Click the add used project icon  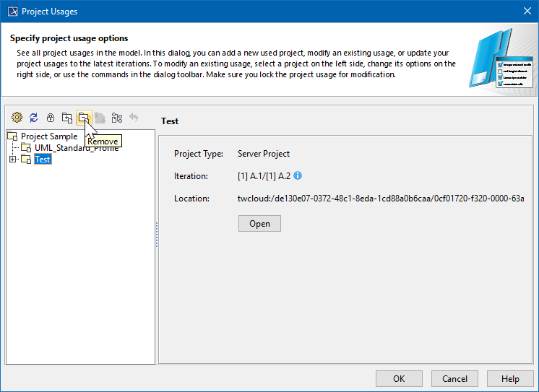pyautogui.click(x=66, y=118)
